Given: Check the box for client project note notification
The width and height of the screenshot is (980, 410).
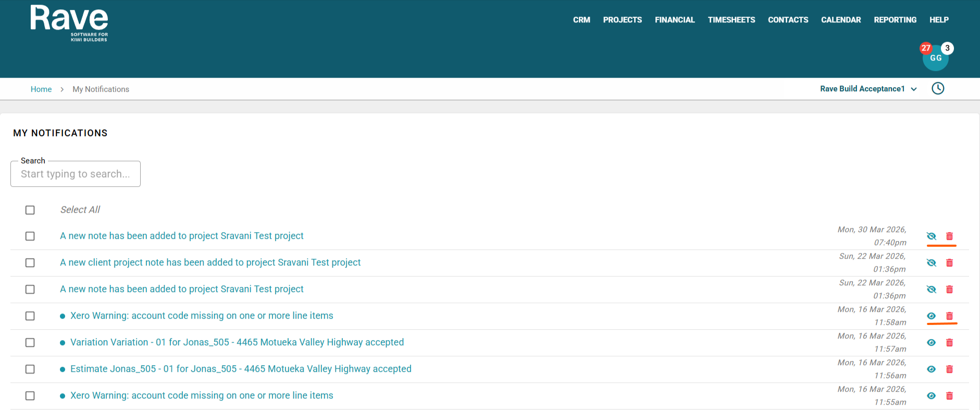Looking at the screenshot, I should tap(30, 263).
